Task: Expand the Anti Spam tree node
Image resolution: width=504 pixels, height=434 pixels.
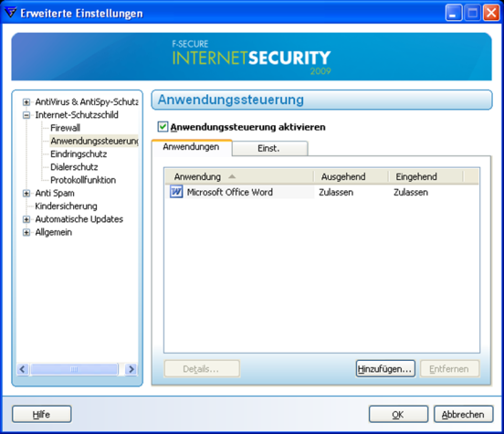Action: click(x=26, y=194)
